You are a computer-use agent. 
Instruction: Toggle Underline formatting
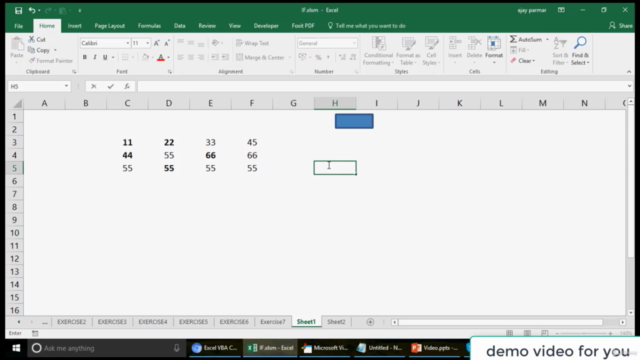pyautogui.click(x=105, y=57)
